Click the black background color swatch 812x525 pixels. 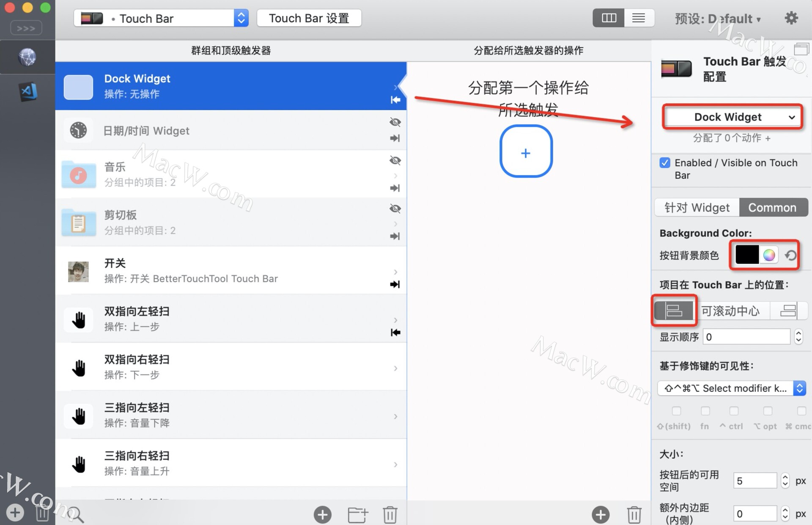coord(746,255)
